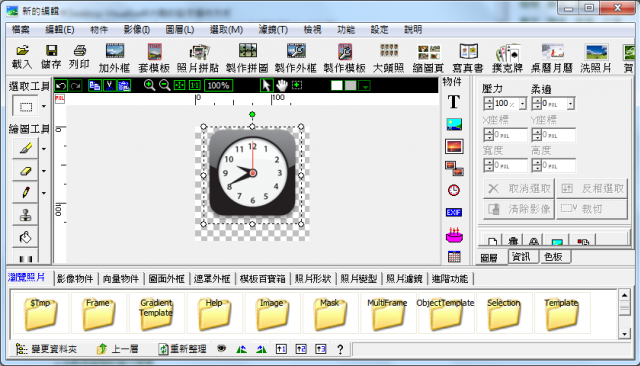Switch to the 影像物件 tab
Viewport: 640px width, 366px height.
pyautogui.click(x=75, y=279)
